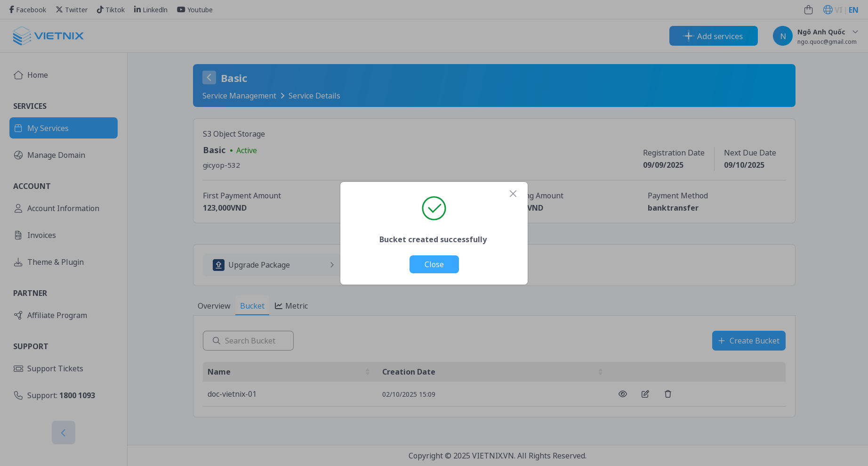Image resolution: width=868 pixels, height=466 pixels.
Task: Switch to the Overview tab
Action: click(x=214, y=306)
